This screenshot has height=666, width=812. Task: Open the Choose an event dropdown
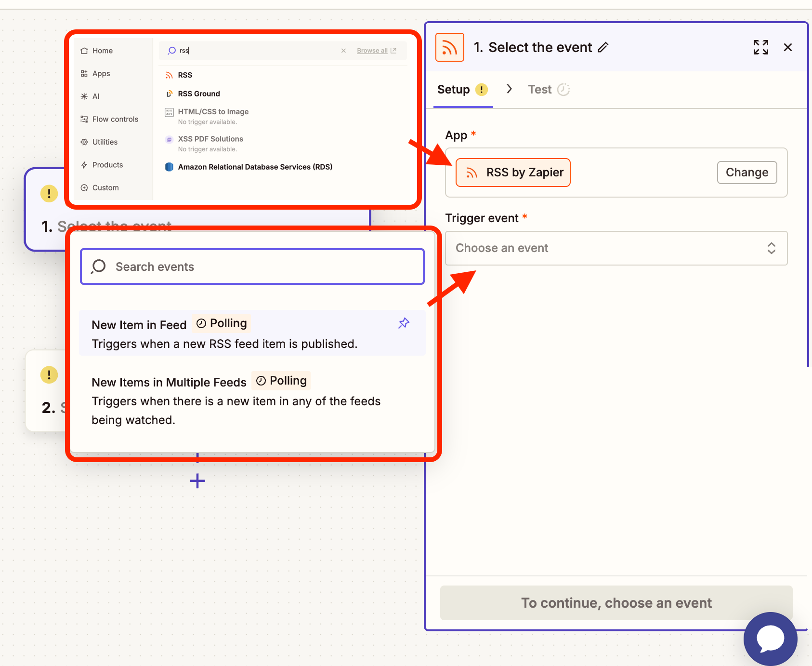pos(616,248)
